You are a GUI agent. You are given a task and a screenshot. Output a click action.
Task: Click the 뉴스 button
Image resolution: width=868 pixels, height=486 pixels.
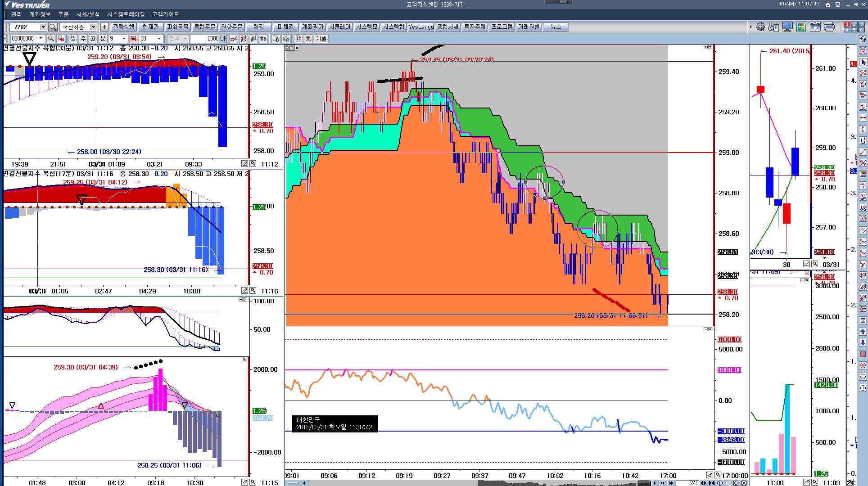coord(556,27)
